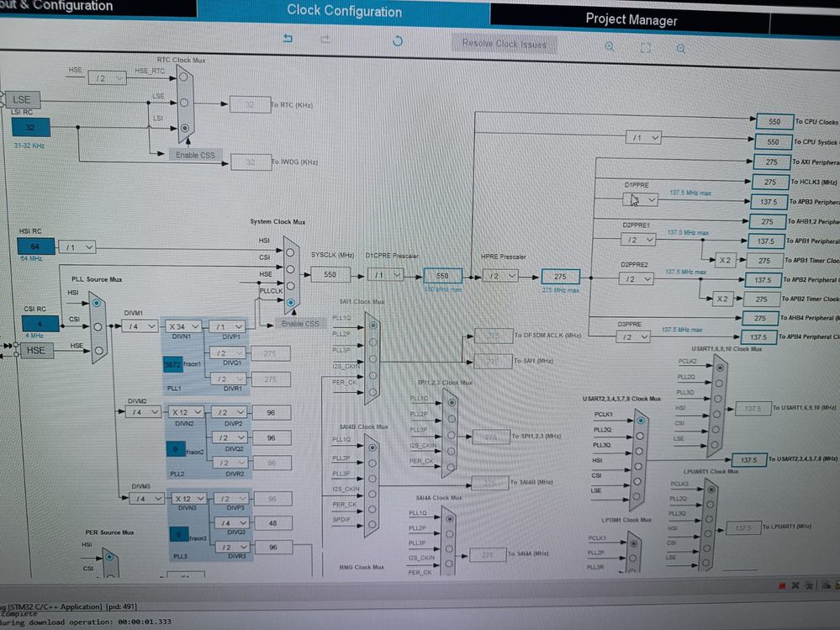
Task: Open the DIVQ3 /4 dropdown
Action: [x=232, y=522]
